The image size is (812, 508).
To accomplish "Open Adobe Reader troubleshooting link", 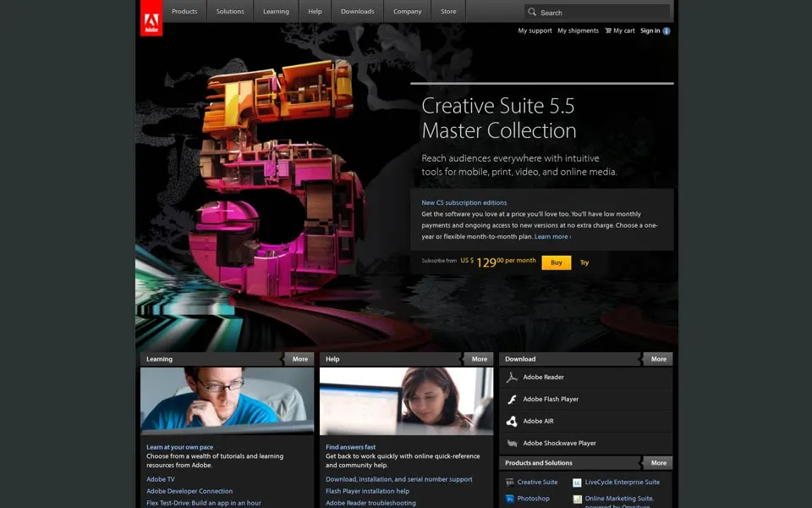I will [x=370, y=503].
